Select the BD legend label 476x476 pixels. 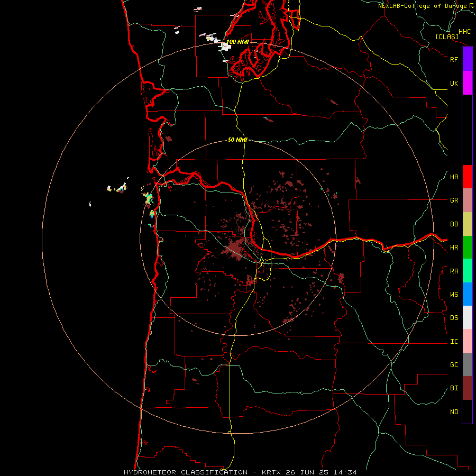click(454, 224)
